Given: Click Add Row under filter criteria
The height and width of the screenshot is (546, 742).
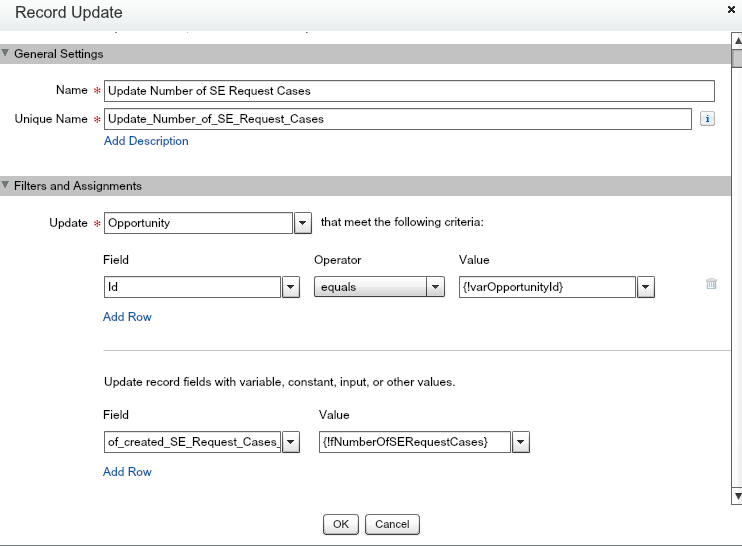Looking at the screenshot, I should (127, 317).
